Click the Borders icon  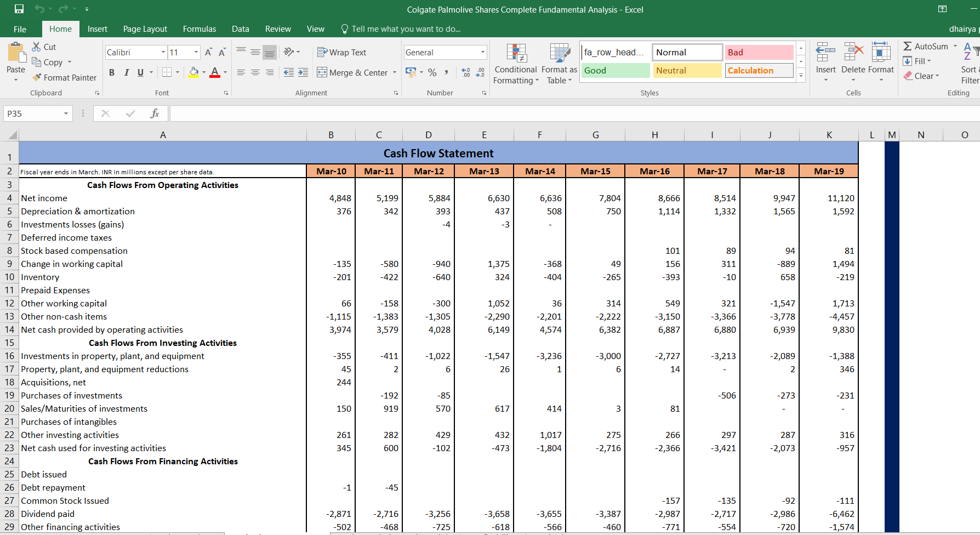click(167, 72)
